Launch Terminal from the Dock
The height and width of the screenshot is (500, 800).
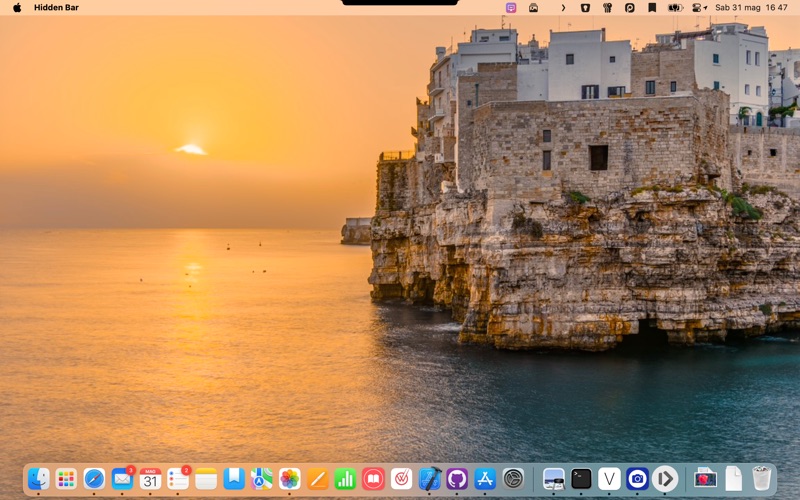pyautogui.click(x=581, y=479)
